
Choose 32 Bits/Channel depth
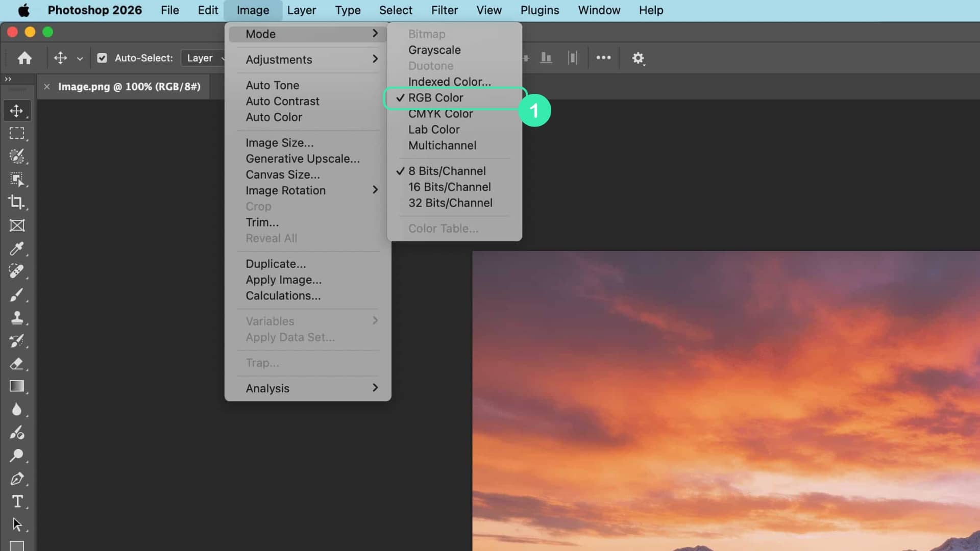(x=454, y=203)
